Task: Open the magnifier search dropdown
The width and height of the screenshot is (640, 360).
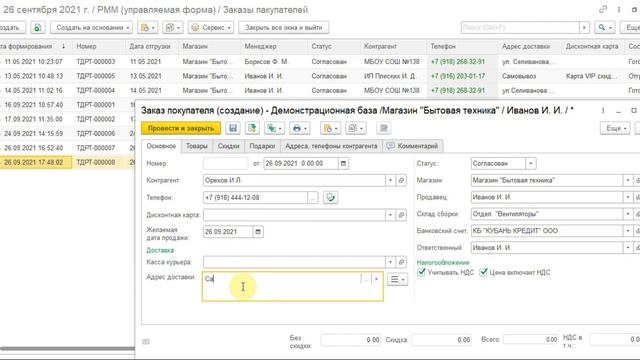Action: (x=605, y=27)
